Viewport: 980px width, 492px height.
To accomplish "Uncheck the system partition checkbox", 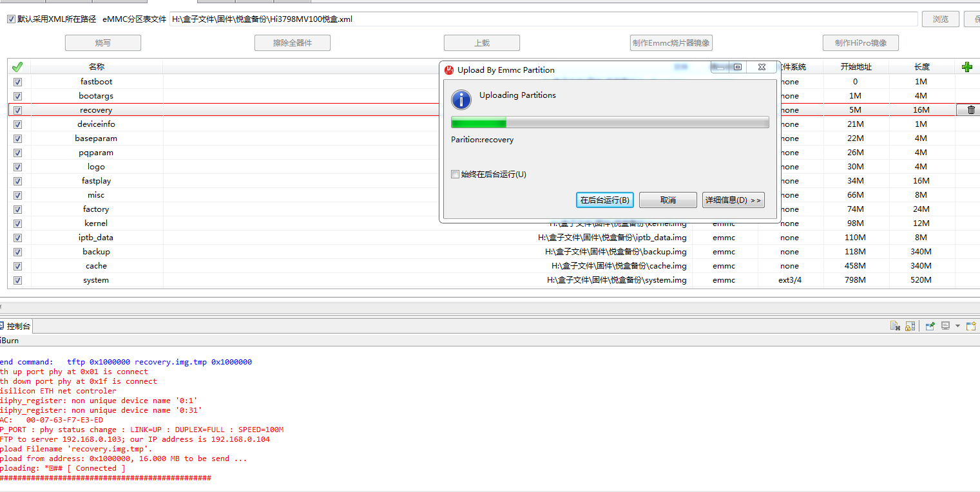I will coord(17,280).
